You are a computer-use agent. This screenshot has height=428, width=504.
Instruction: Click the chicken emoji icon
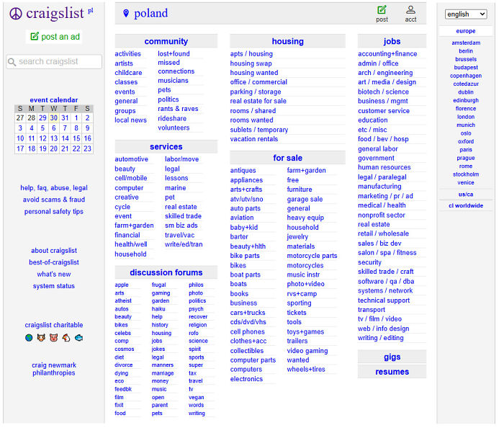[x=66, y=337]
